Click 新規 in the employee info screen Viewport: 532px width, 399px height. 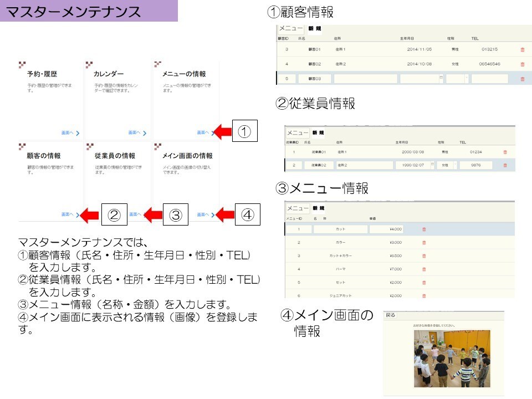318,132
